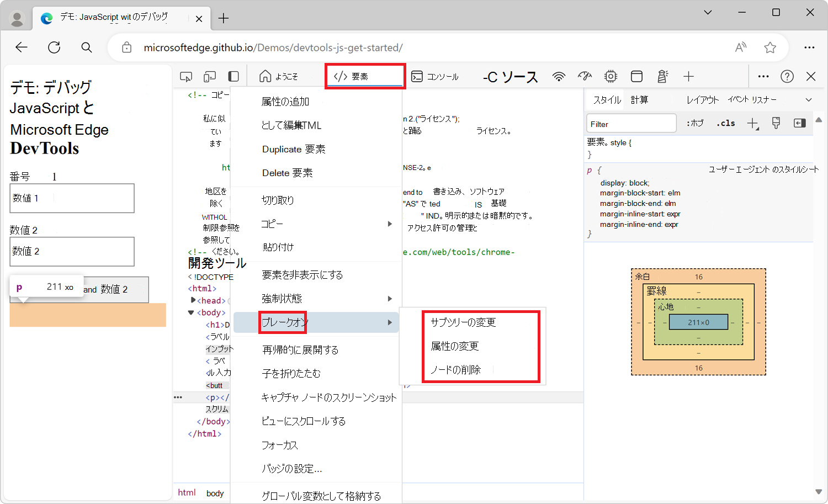Toggle device emulation mode
The width and height of the screenshot is (828, 504).
click(x=209, y=76)
